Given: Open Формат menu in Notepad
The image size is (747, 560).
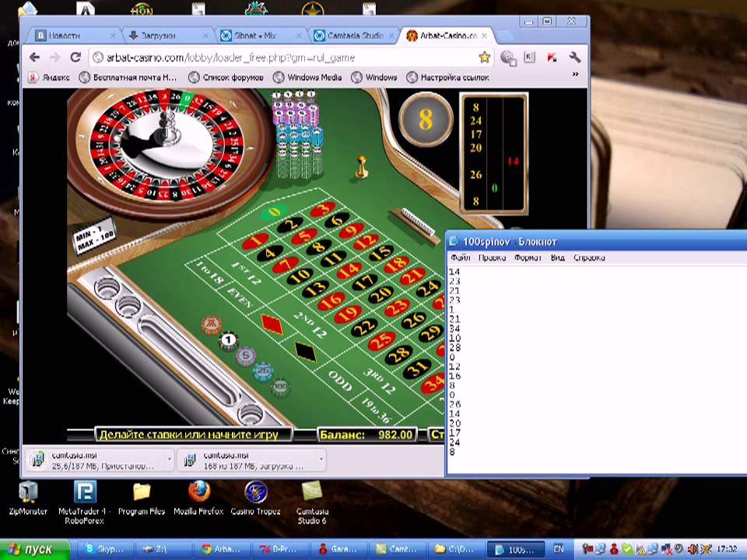Looking at the screenshot, I should 528,257.
